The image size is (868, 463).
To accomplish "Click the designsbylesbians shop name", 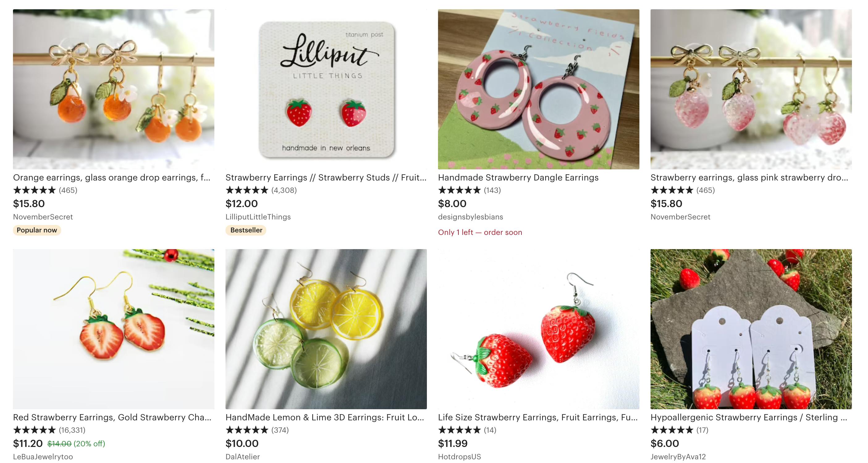I will pos(470,217).
